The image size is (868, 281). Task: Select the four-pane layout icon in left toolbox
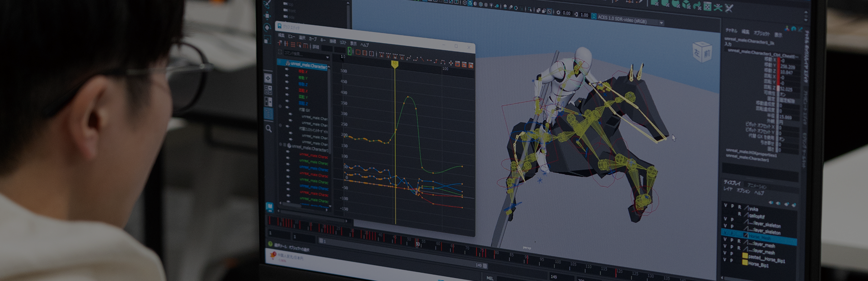click(x=268, y=90)
